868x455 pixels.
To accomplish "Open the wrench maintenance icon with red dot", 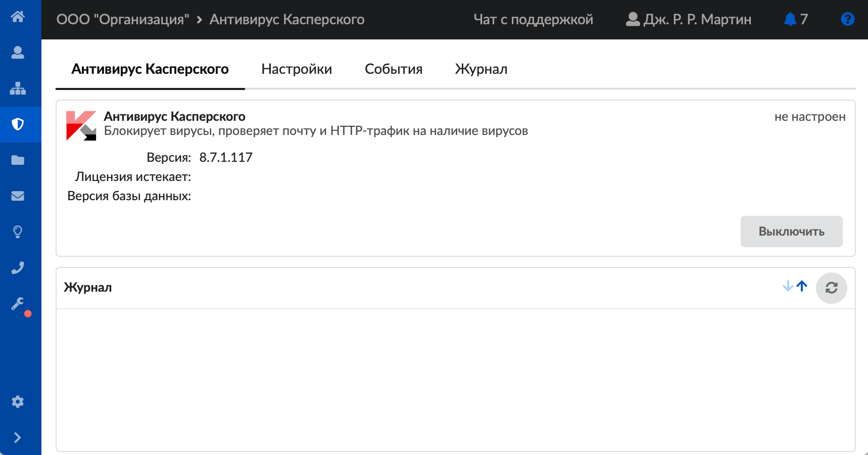I will (18, 304).
